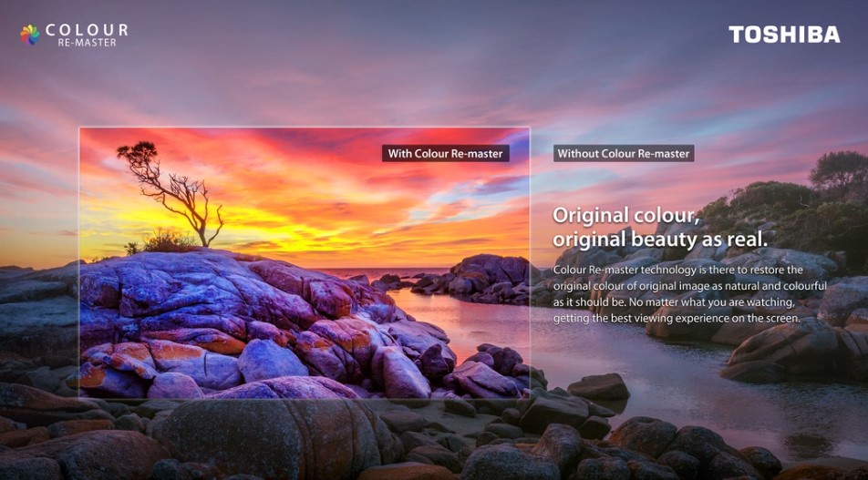The image size is (868, 480).
Task: Click the 'original beauty as real.' headline line
Action: click(660, 240)
